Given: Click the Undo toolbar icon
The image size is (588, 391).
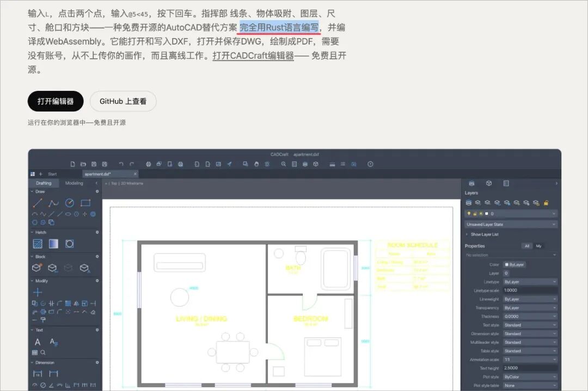Looking at the screenshot, I should click(121, 164).
